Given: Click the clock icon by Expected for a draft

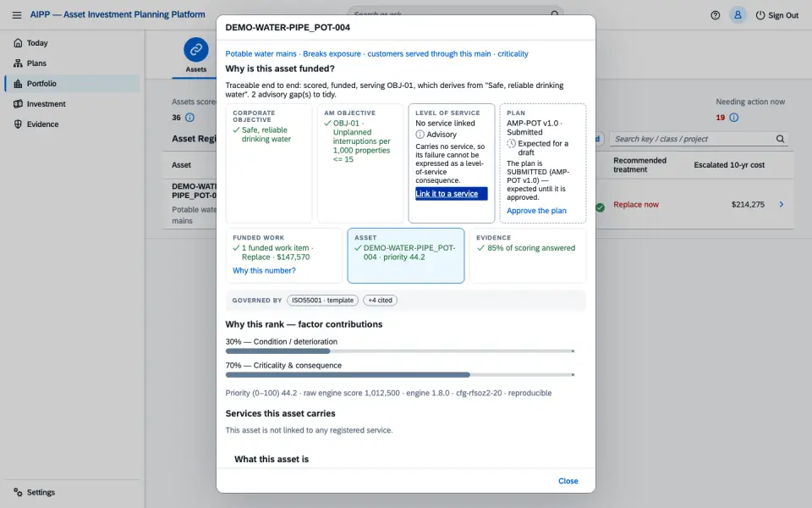Looking at the screenshot, I should (511, 144).
